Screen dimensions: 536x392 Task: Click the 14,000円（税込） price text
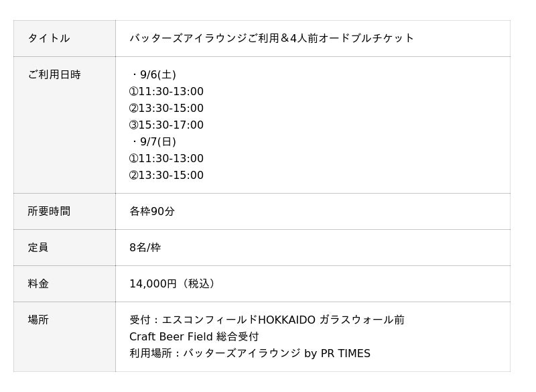(174, 283)
